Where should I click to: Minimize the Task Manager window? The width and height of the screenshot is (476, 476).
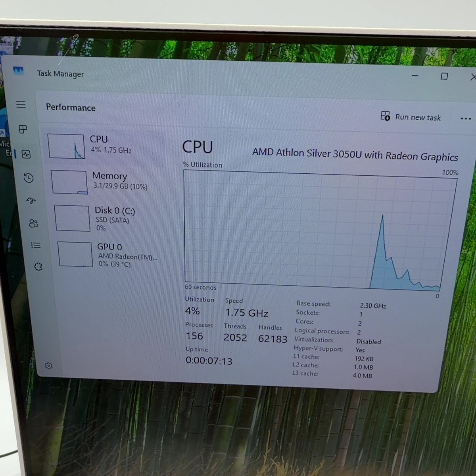point(415,75)
